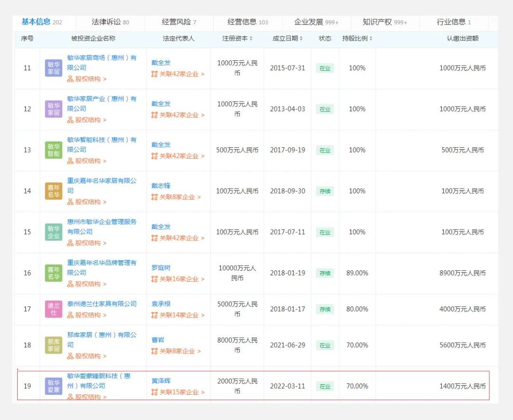Expand 股权结构 for row 11
Screen dimensions: 513x420
[87, 79]
